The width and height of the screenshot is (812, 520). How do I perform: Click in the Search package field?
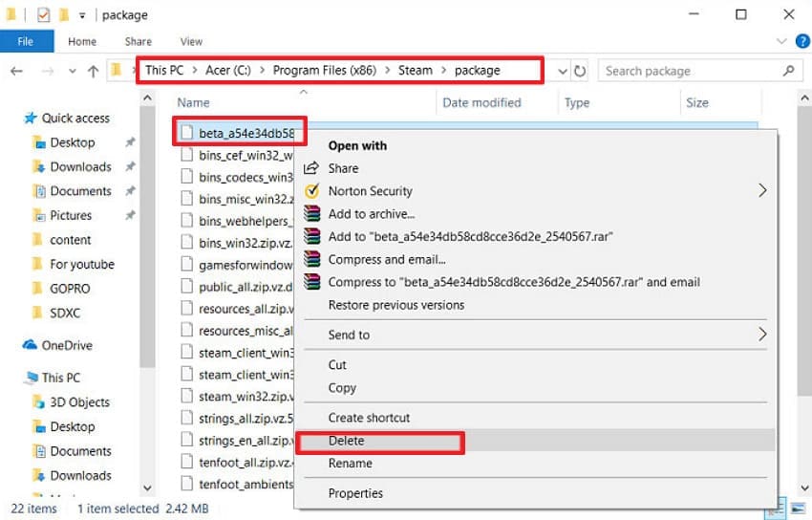point(700,71)
